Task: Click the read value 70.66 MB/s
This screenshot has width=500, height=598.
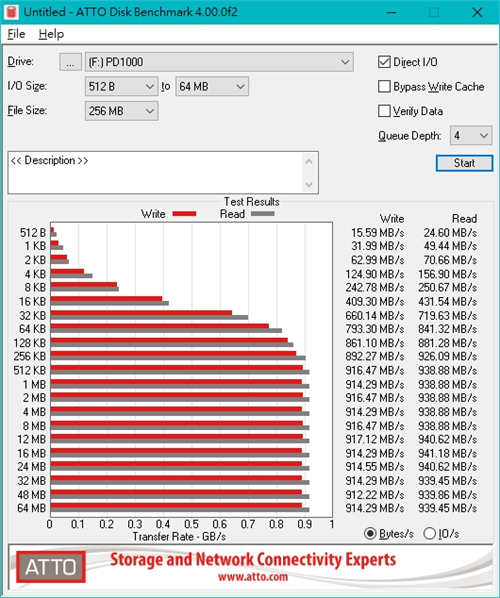Action: tap(450, 260)
